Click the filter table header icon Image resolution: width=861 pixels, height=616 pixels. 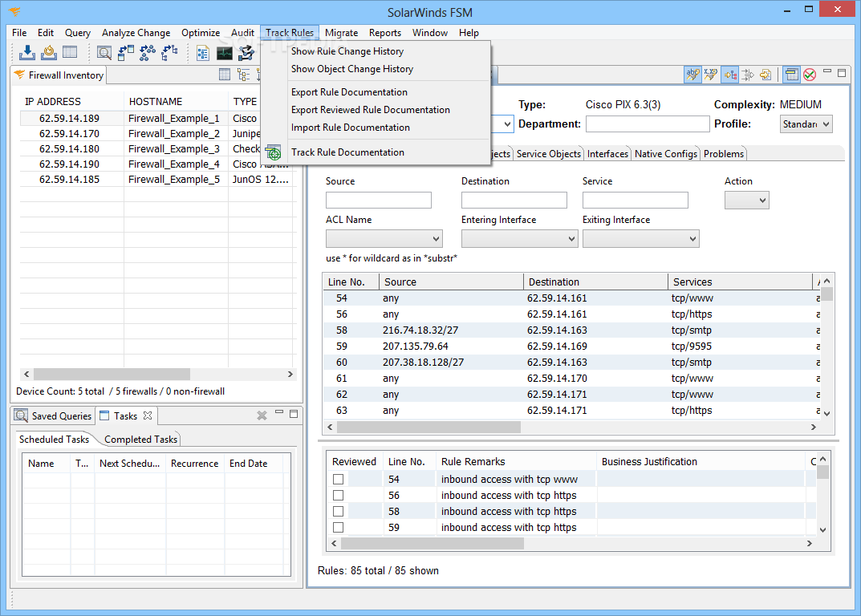791,75
